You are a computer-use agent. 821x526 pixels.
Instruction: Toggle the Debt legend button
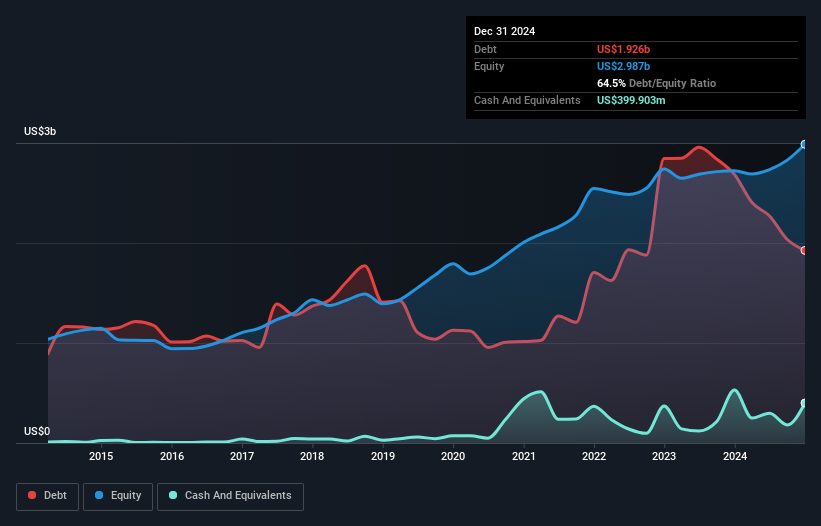tap(48, 496)
